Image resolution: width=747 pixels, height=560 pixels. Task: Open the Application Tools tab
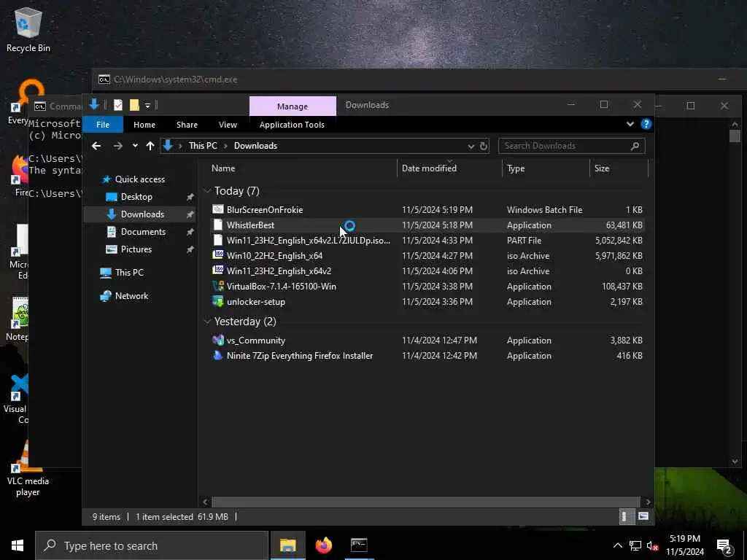click(292, 125)
